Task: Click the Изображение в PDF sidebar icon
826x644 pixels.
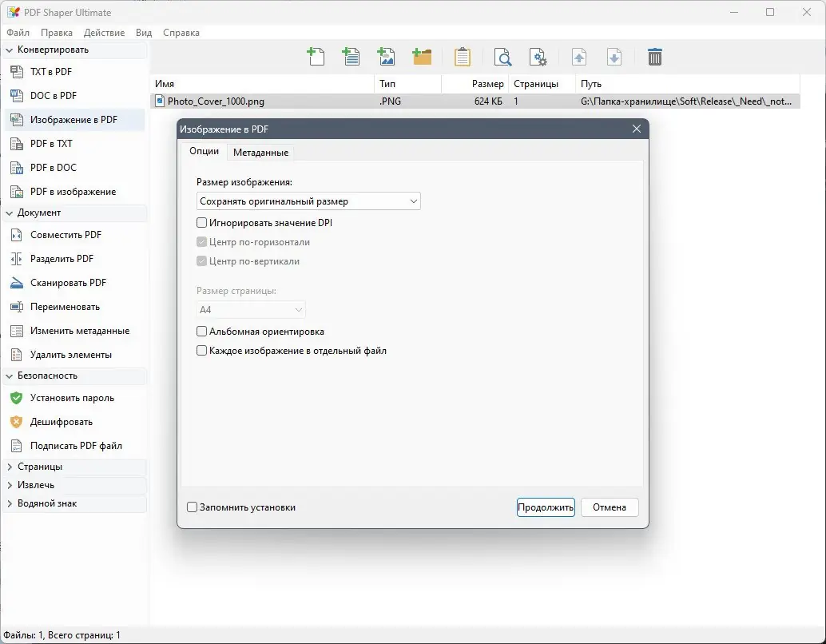Action: [x=17, y=120]
